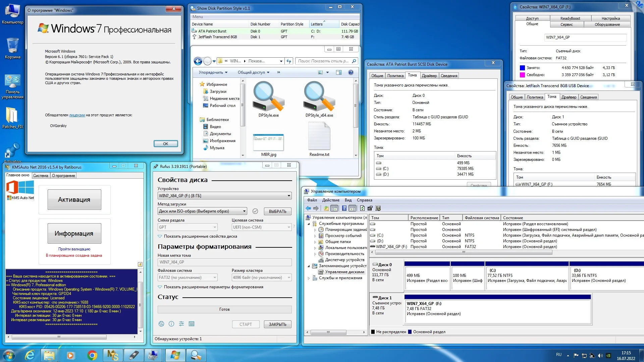Show Rufus log icon
Screen dimensions: 644x362
192,324
